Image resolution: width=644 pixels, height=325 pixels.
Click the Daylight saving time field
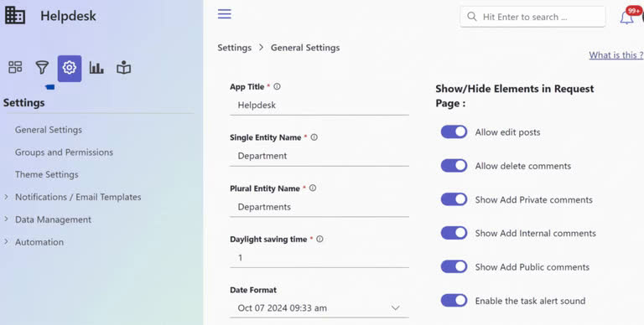coord(319,258)
